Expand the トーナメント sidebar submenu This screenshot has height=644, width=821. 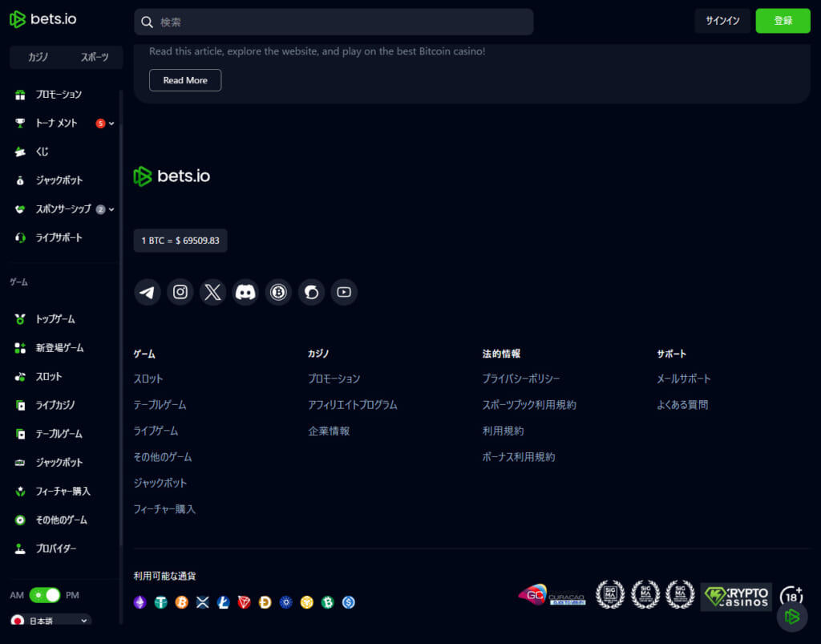click(x=111, y=124)
